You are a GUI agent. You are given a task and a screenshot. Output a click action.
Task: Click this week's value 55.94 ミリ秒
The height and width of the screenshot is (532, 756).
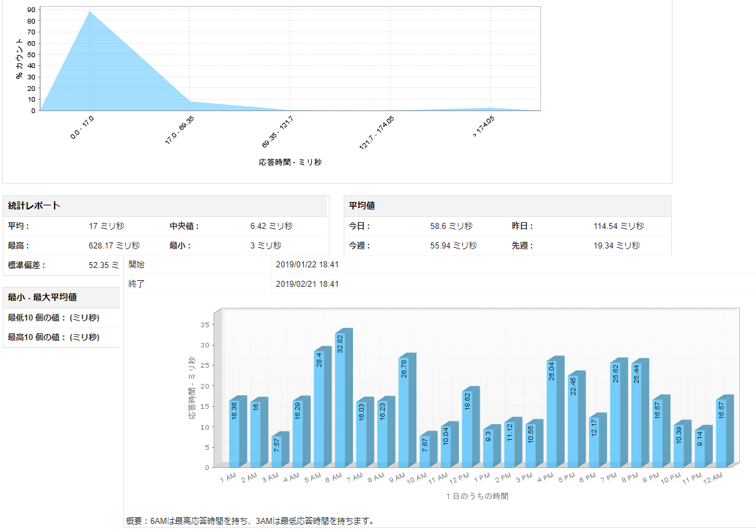(453, 246)
